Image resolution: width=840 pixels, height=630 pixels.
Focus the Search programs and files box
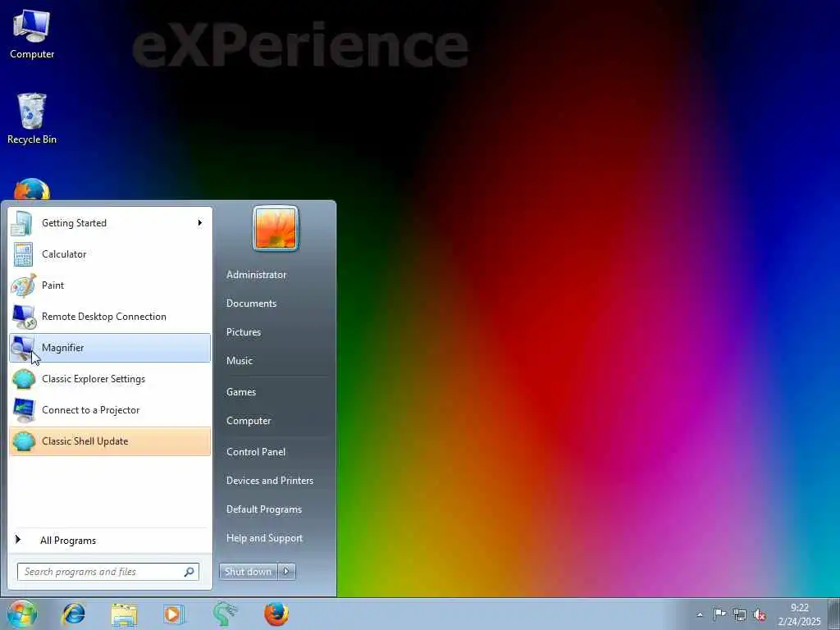coord(108,572)
